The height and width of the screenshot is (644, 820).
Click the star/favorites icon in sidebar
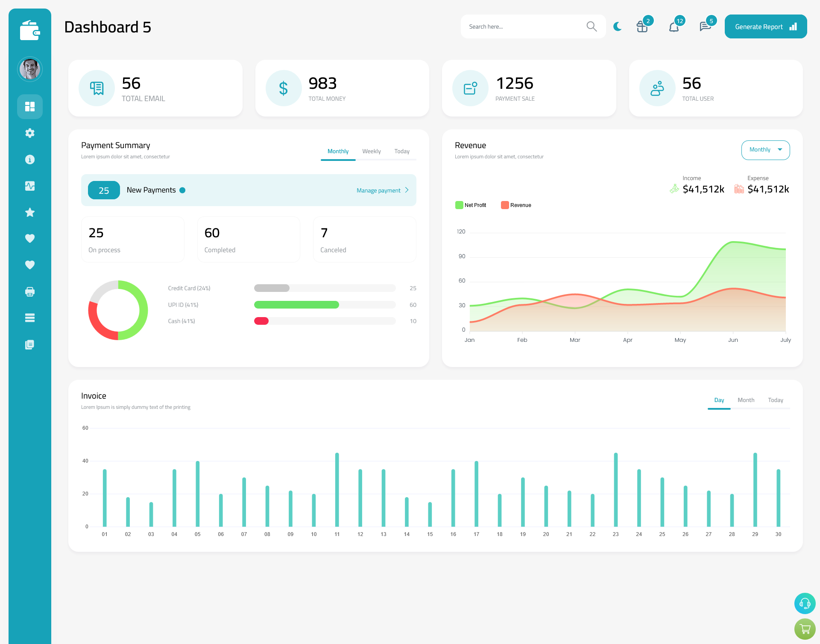click(x=30, y=212)
